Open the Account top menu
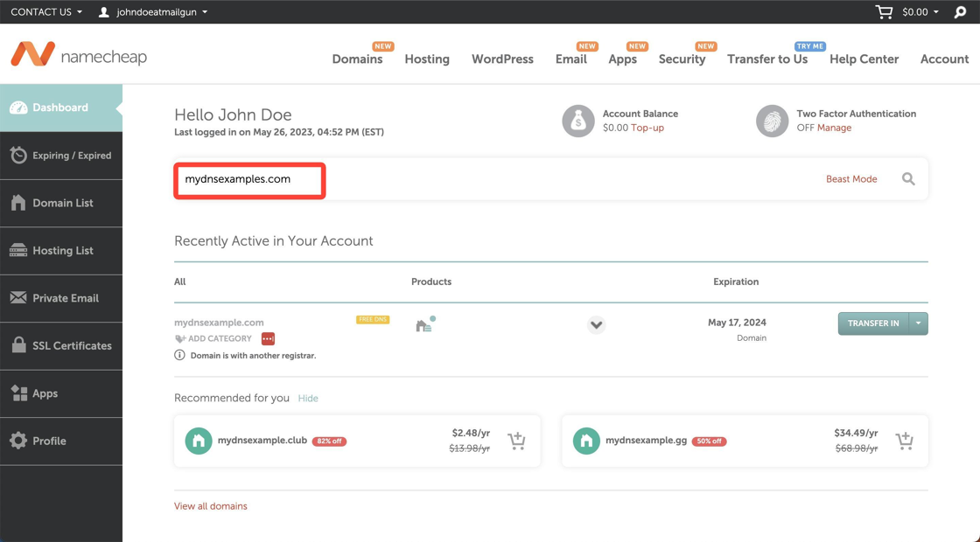The image size is (980, 542). click(x=944, y=59)
